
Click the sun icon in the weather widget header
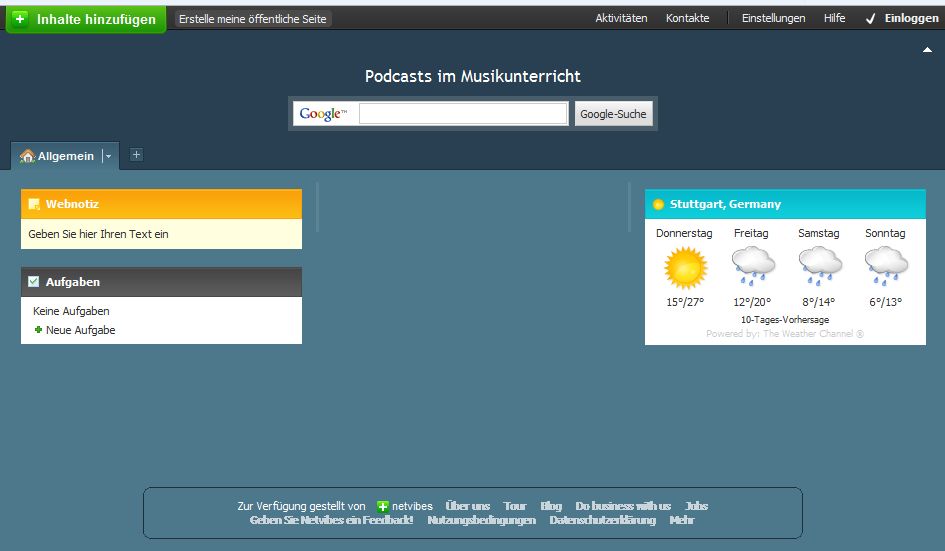pos(658,204)
